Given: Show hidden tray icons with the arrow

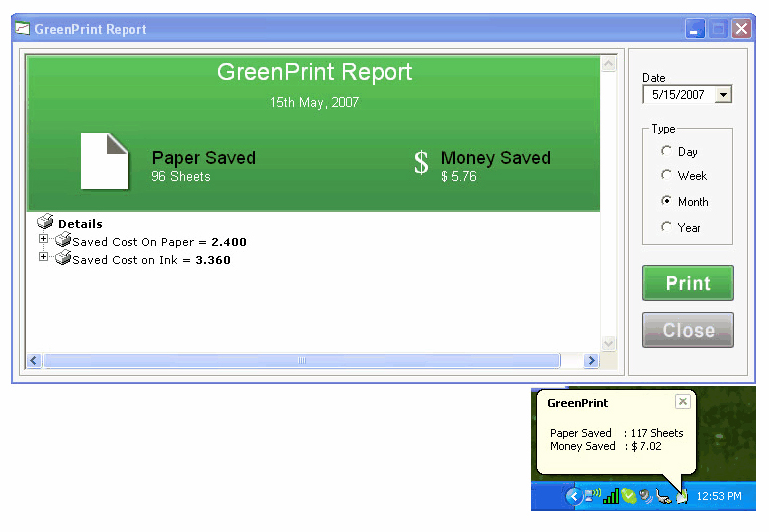Looking at the screenshot, I should click(573, 496).
